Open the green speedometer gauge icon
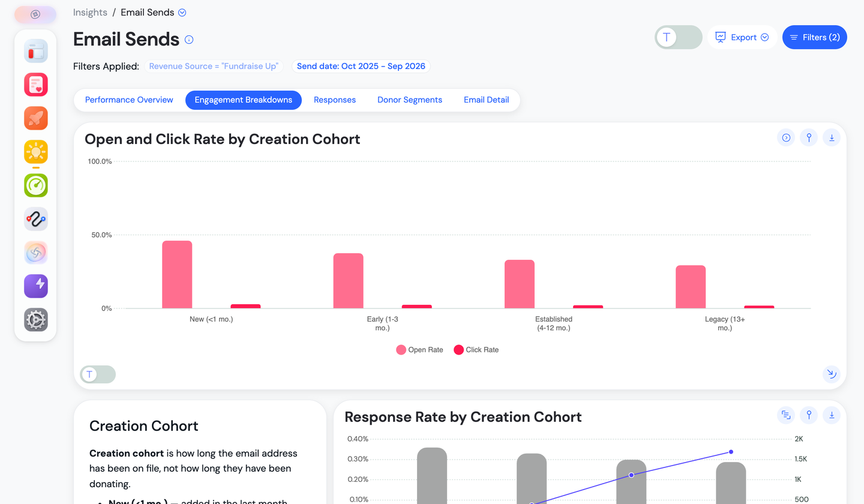The image size is (864, 504). [x=36, y=185]
